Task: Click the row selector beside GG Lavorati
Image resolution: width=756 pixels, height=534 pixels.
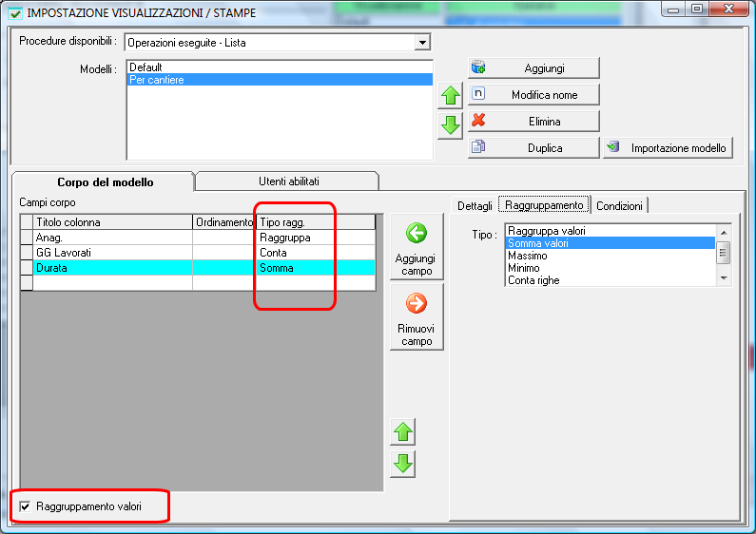Action: coord(27,253)
